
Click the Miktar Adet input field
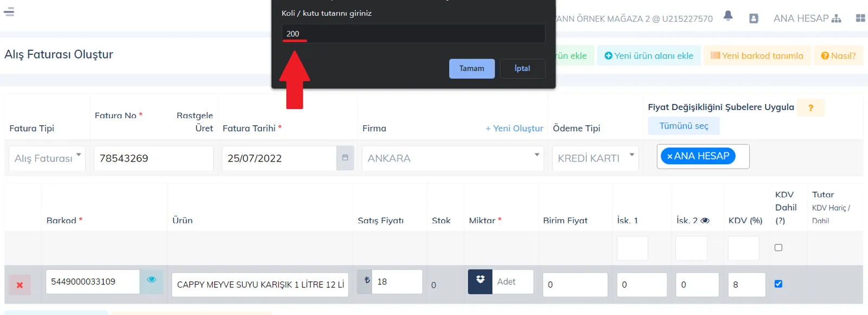pyautogui.click(x=513, y=281)
